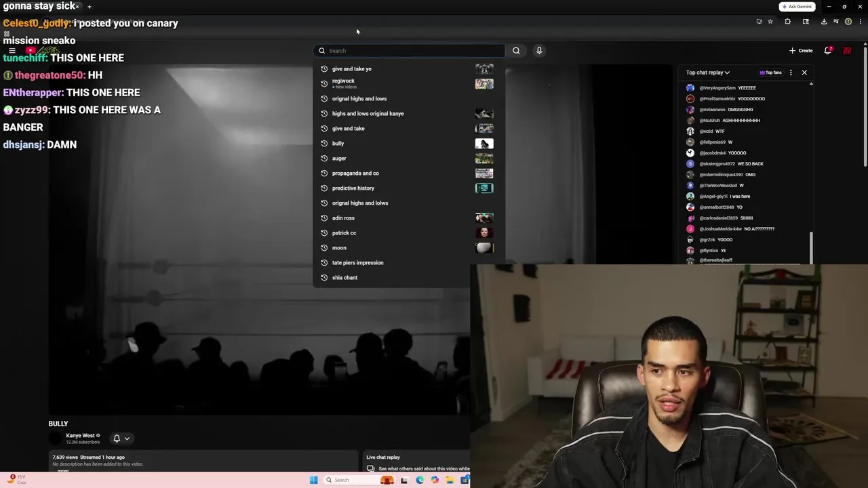Click the Windows taskbar search box
Screen dimensions: 868x488
tap(358, 480)
